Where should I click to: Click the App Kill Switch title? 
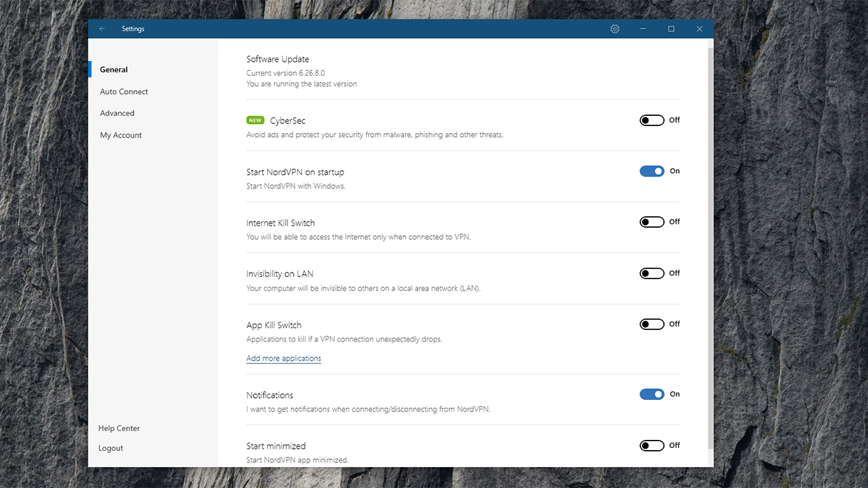pos(273,325)
